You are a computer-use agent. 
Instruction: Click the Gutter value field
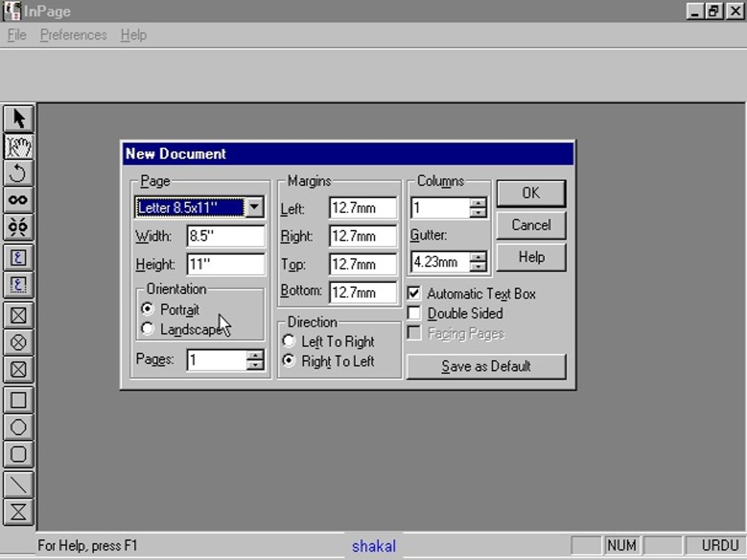tap(440, 262)
